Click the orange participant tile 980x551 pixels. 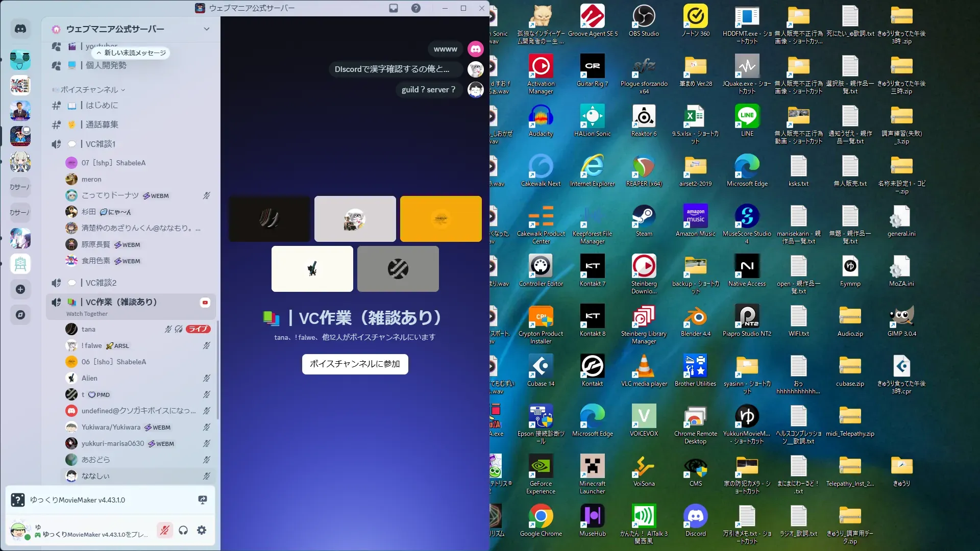point(440,218)
